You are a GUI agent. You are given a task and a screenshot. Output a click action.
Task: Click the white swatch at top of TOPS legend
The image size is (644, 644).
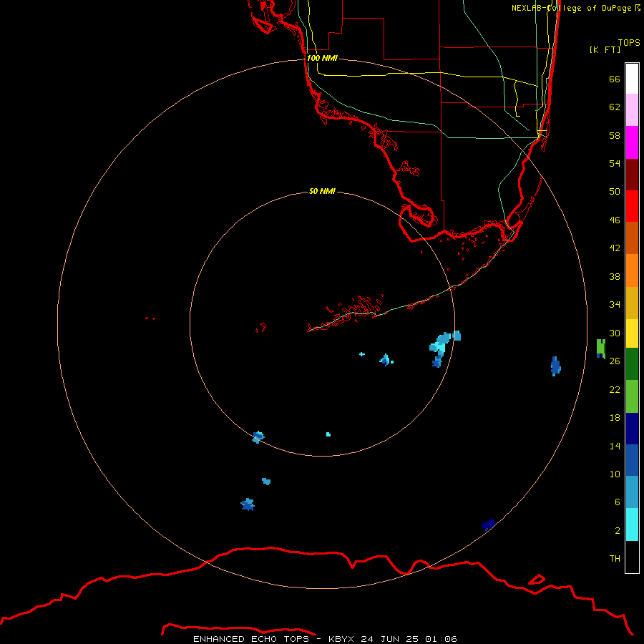[x=632, y=79]
